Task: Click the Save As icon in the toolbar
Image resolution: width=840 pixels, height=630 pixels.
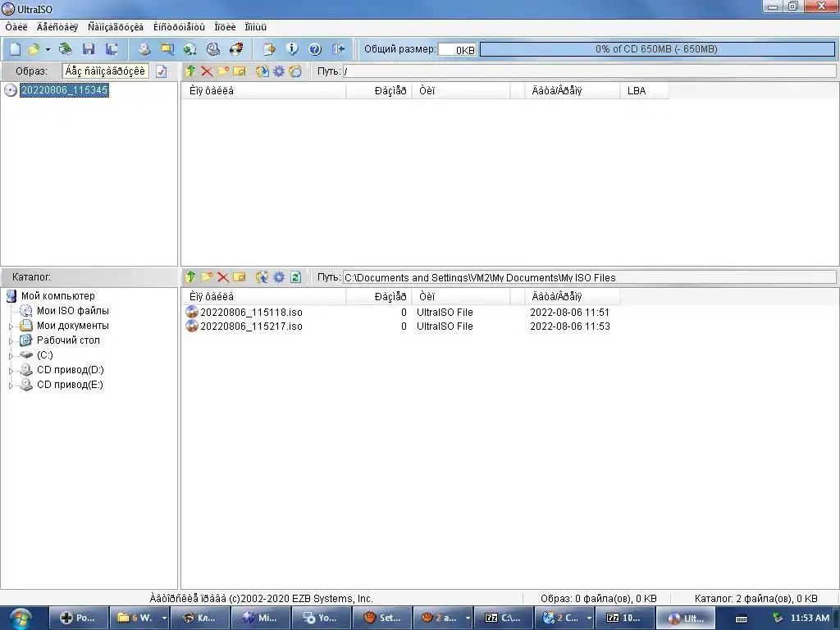Action: pos(112,49)
